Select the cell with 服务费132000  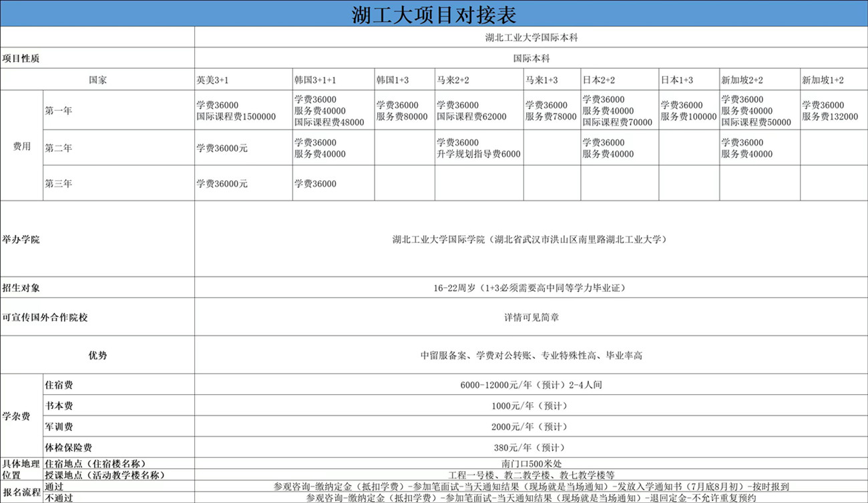click(834, 110)
